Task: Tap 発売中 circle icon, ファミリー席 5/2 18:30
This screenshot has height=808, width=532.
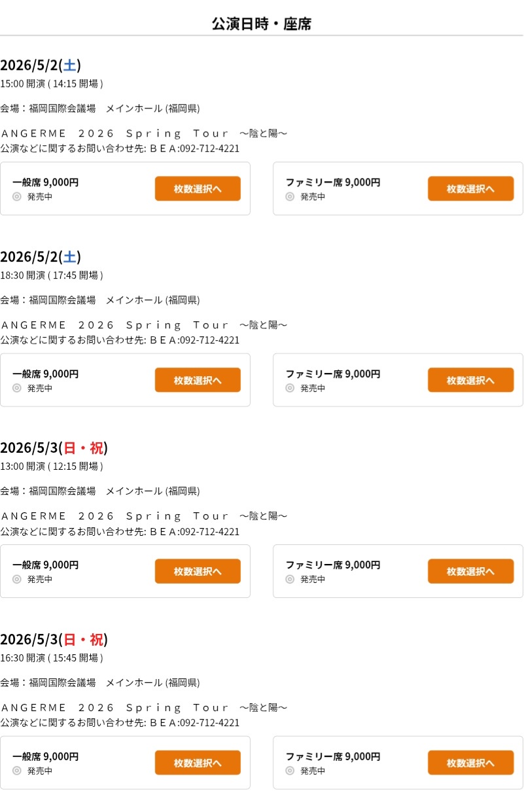Action: point(290,388)
